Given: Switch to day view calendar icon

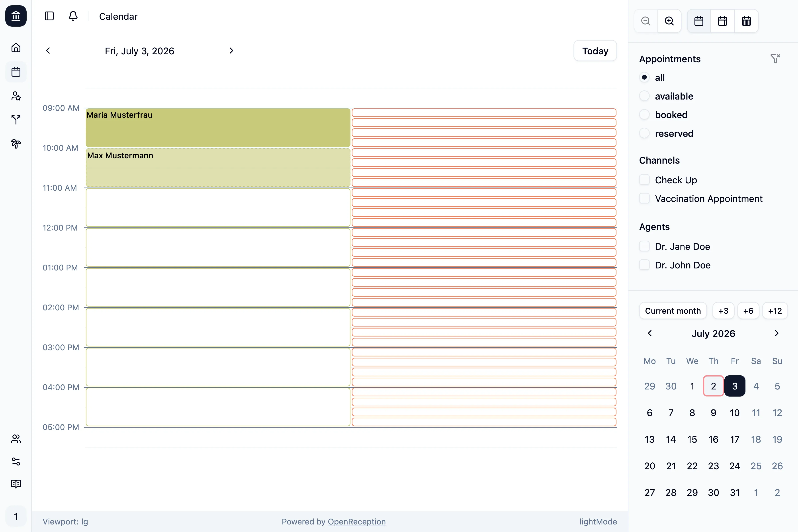Looking at the screenshot, I should (699, 21).
